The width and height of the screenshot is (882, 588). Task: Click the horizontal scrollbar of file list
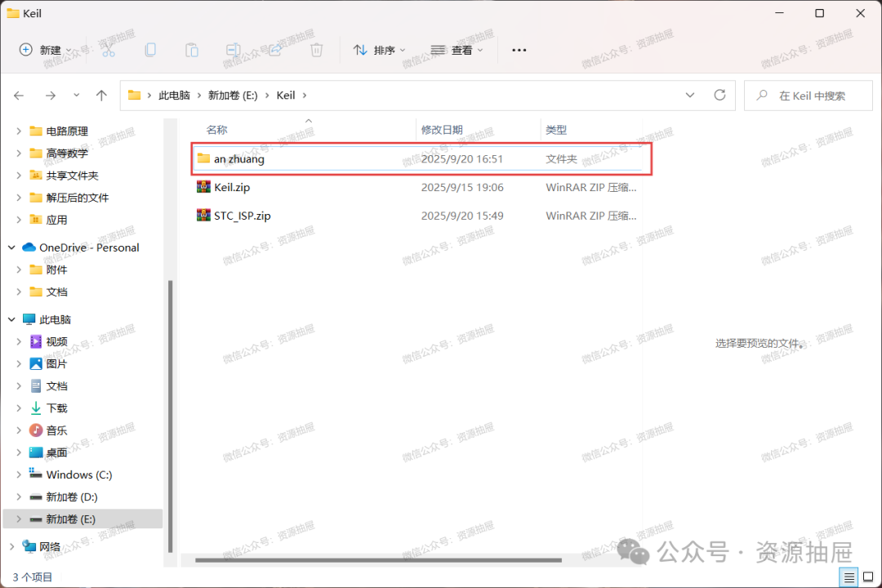378,560
